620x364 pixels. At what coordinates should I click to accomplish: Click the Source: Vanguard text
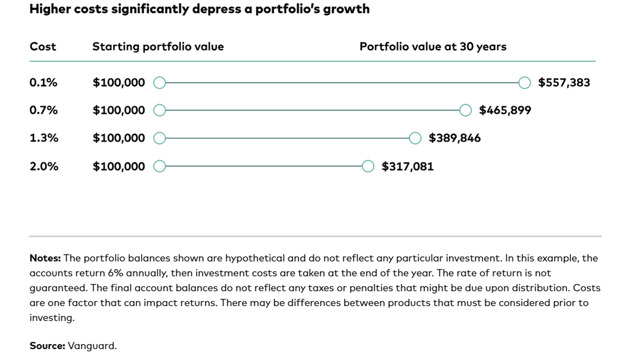(73, 346)
